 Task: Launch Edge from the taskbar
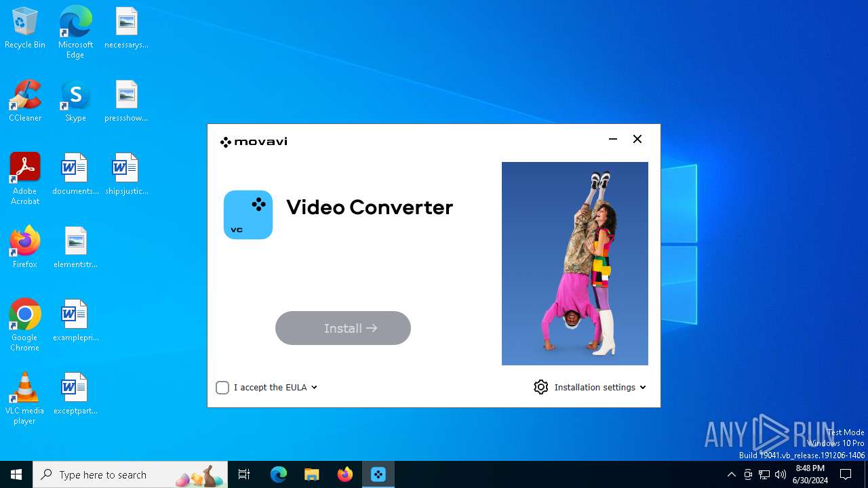[279, 474]
